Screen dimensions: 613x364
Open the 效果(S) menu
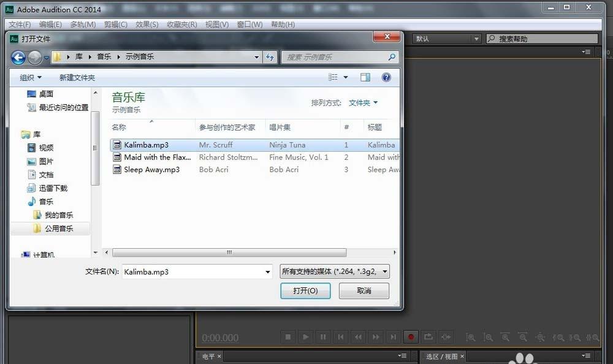[147, 25]
